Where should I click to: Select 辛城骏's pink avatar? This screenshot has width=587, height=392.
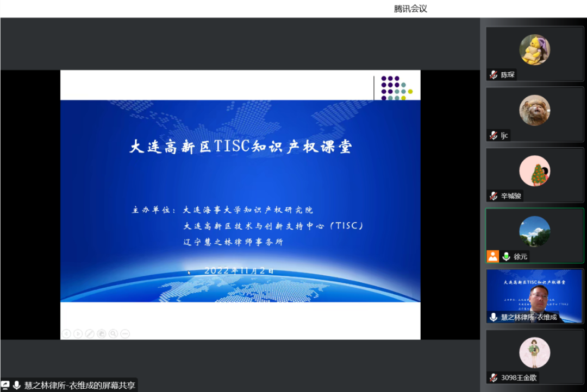click(535, 171)
